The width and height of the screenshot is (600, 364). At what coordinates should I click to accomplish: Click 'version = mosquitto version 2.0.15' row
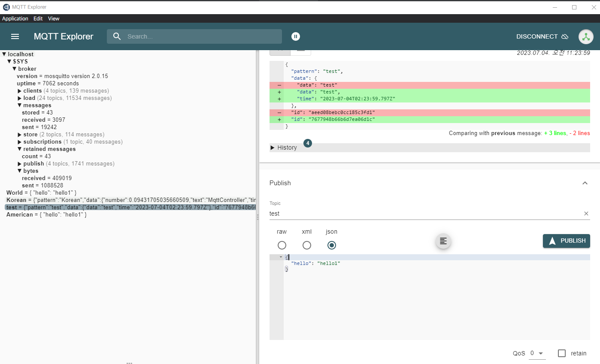[62, 76]
